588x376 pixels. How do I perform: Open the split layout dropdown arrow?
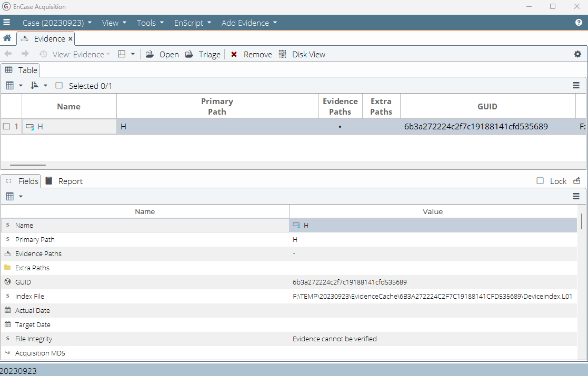(133, 54)
